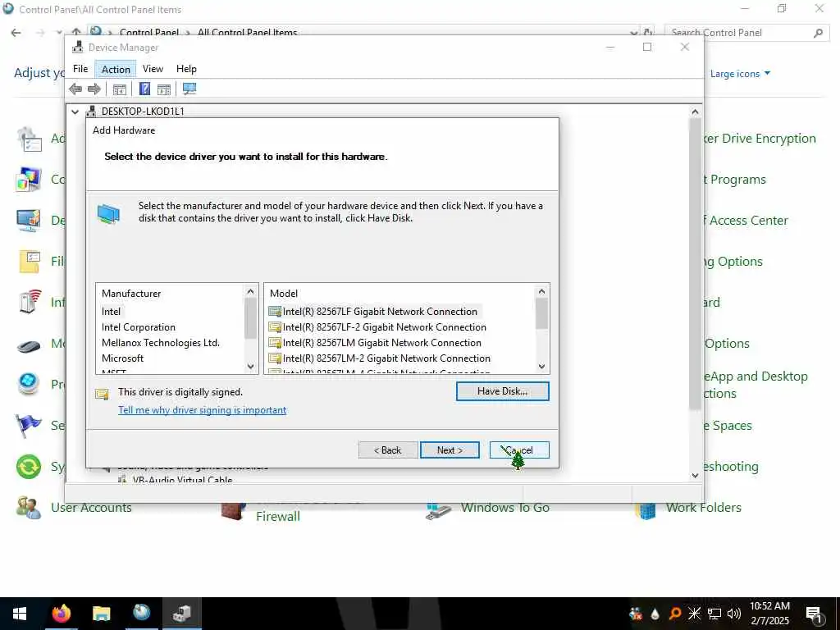Open the Large icons view dropdown
The width and height of the screenshot is (840, 630).
coord(740,74)
